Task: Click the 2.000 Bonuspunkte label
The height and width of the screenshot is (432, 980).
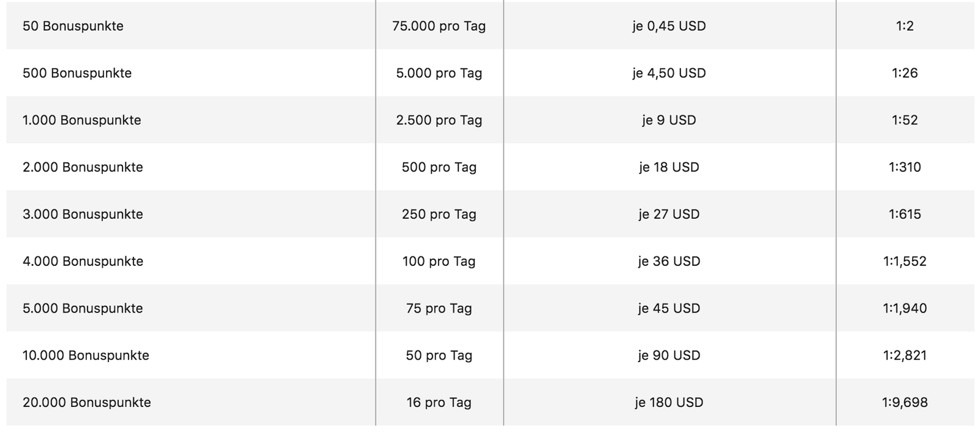Action: coord(83,167)
